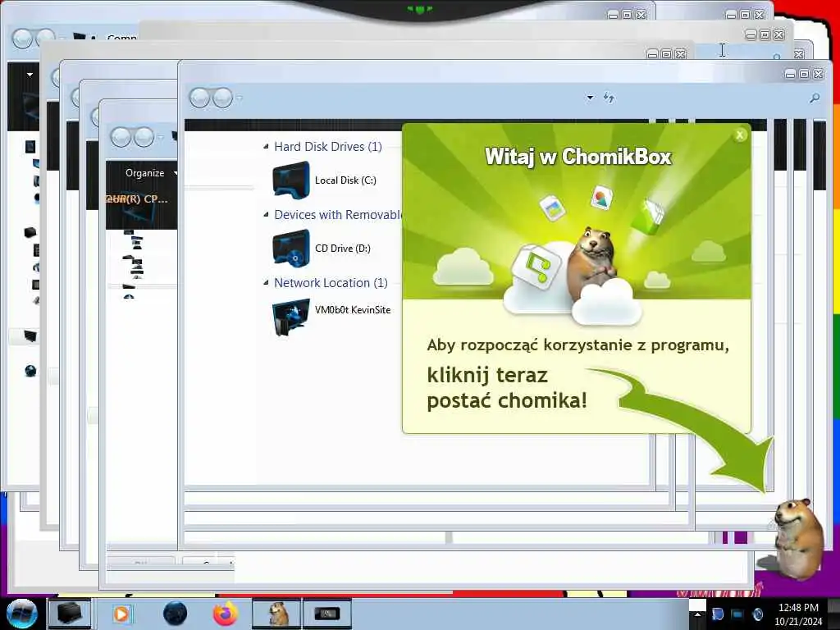Open clock showing 12:48 PM
The width and height of the screenshot is (840, 630).
tap(798, 614)
